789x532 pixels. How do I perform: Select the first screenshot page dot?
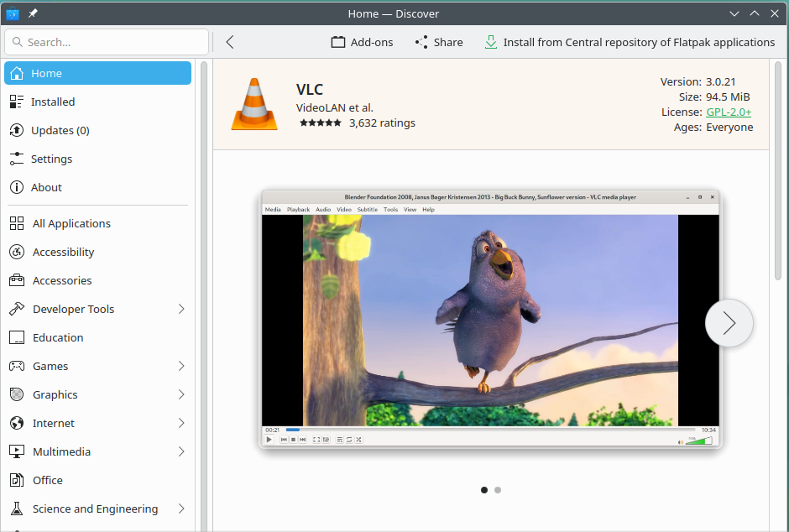click(484, 490)
